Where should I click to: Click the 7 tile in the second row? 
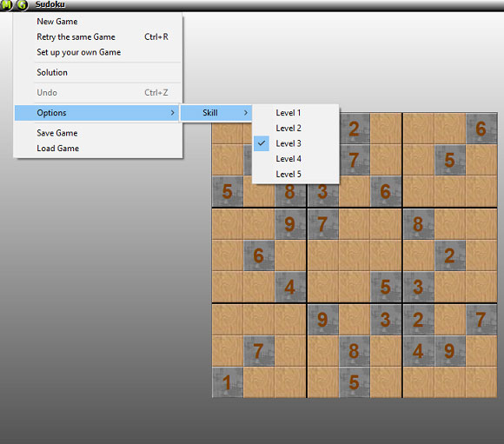point(355,160)
